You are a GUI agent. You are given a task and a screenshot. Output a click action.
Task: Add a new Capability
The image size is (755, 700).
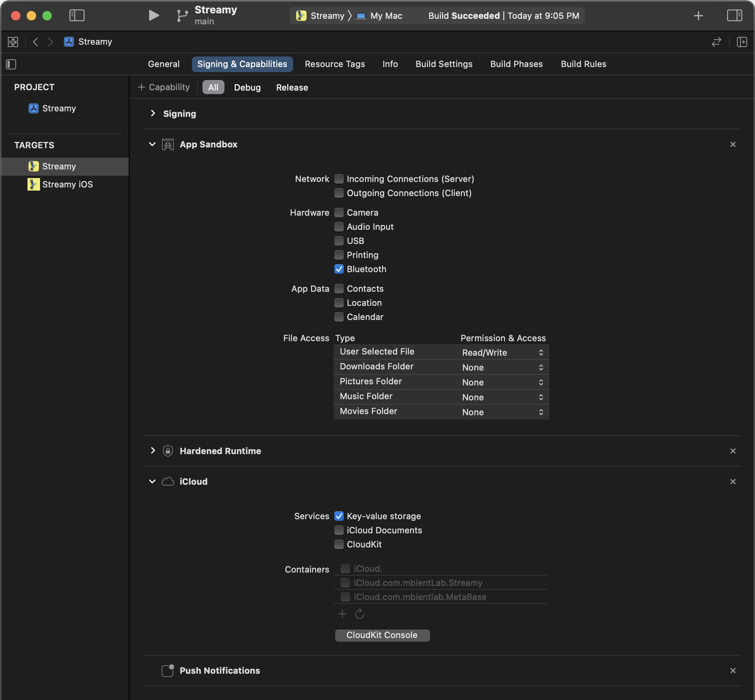[164, 87]
